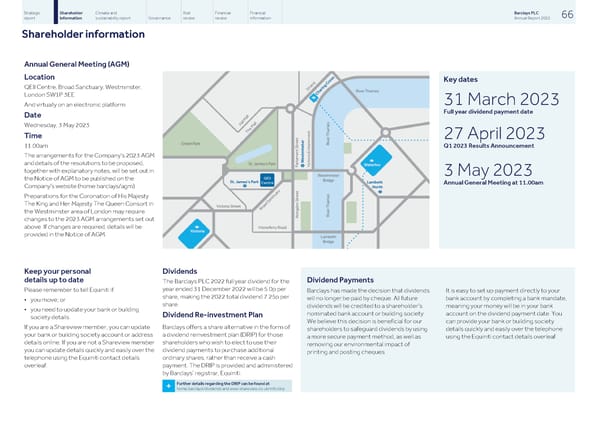This screenshot has width=600, height=423.
Task: Click page number 66 in header
Action: [567, 14]
